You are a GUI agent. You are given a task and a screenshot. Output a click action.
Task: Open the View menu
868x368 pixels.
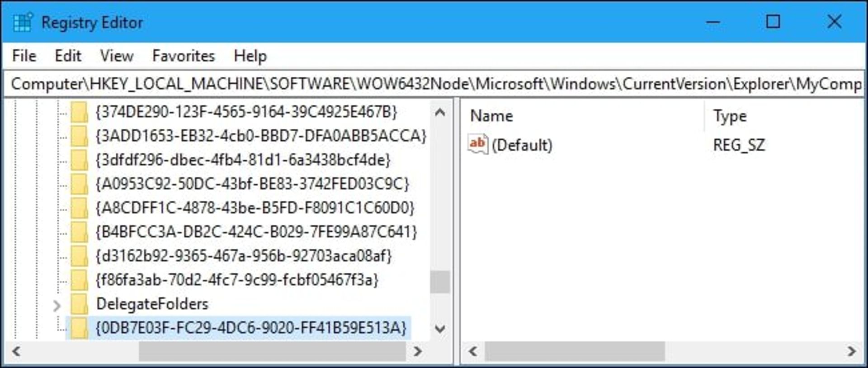pyautogui.click(x=117, y=56)
